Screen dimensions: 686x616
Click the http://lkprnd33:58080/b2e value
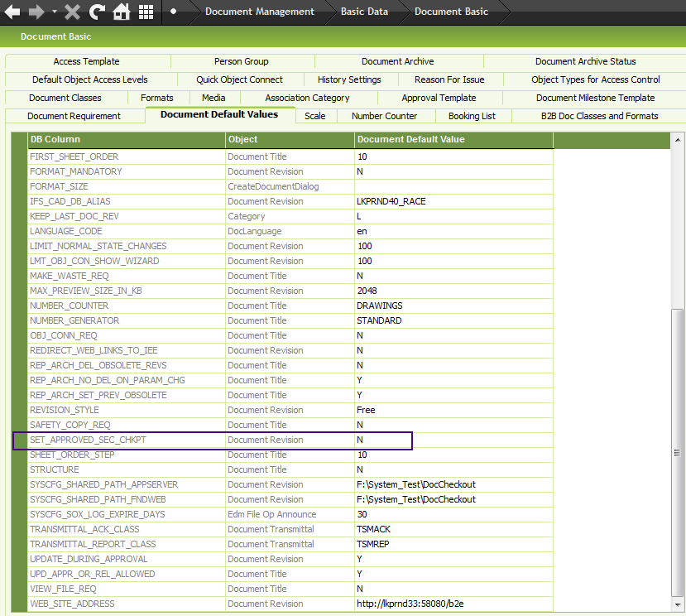click(454, 604)
